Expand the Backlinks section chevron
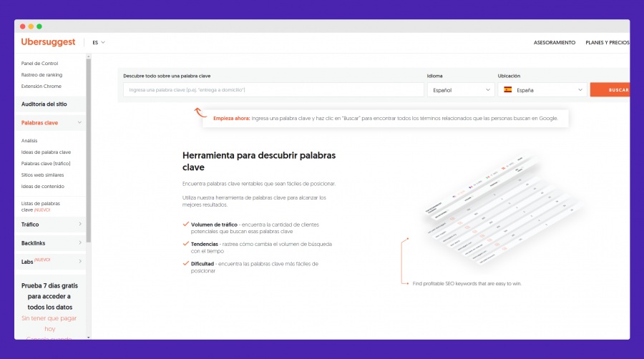Viewport: 644px width, 359px height. [80, 242]
